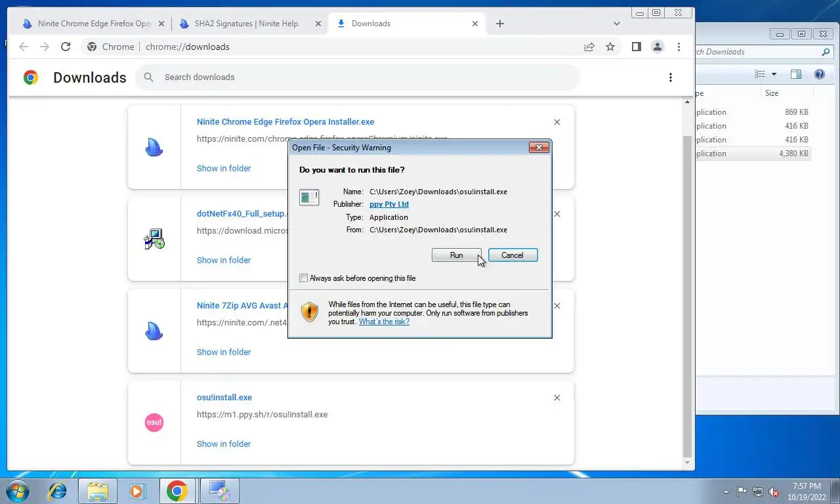Show osu!install.exe in folder

coord(224,444)
